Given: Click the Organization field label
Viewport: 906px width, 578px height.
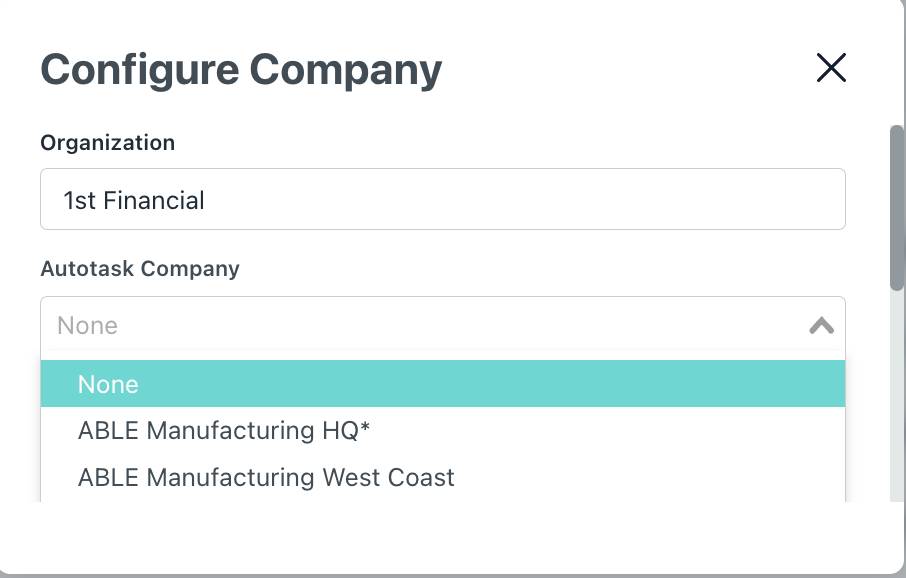Looking at the screenshot, I should pyautogui.click(x=107, y=143).
